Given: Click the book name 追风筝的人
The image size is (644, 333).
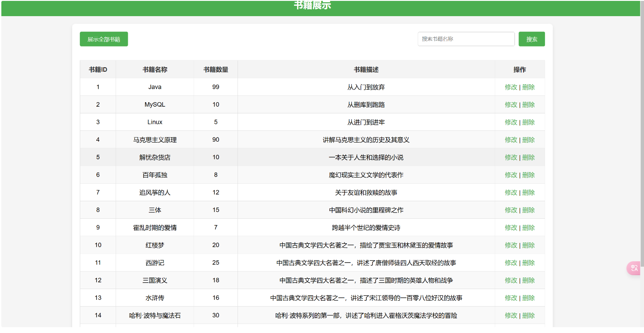Looking at the screenshot, I should click(155, 192).
